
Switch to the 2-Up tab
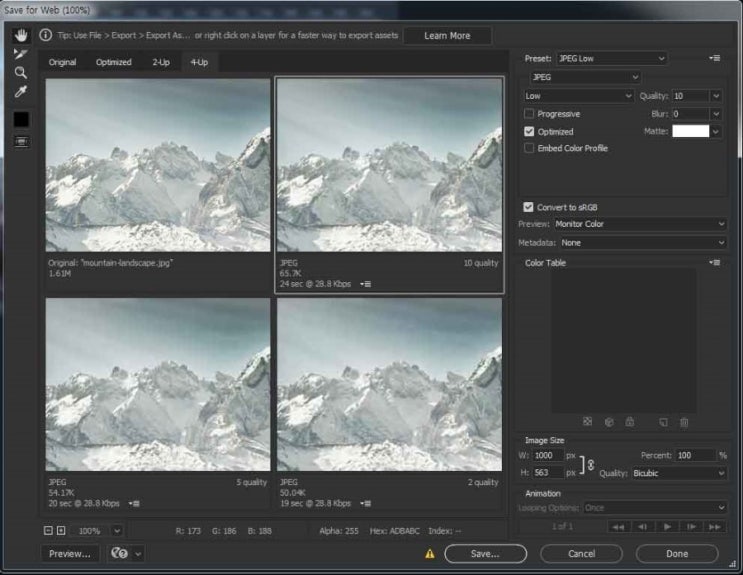click(161, 62)
